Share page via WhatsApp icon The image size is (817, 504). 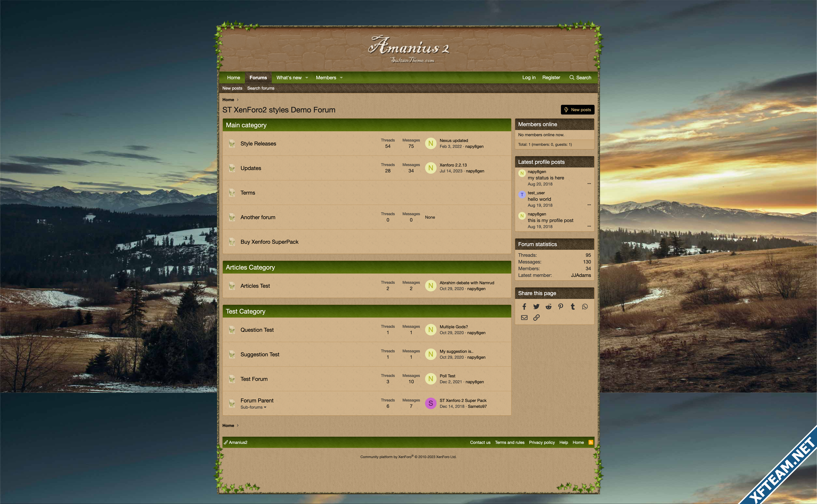[x=585, y=307]
